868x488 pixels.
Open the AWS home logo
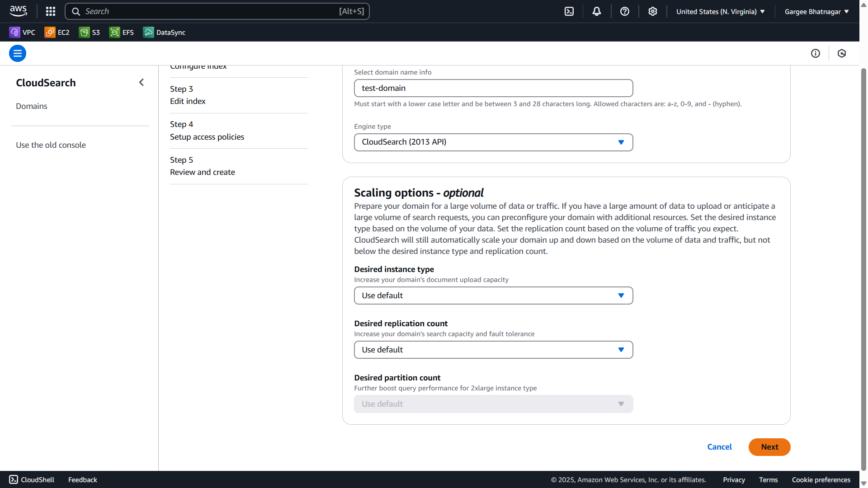[x=19, y=11]
